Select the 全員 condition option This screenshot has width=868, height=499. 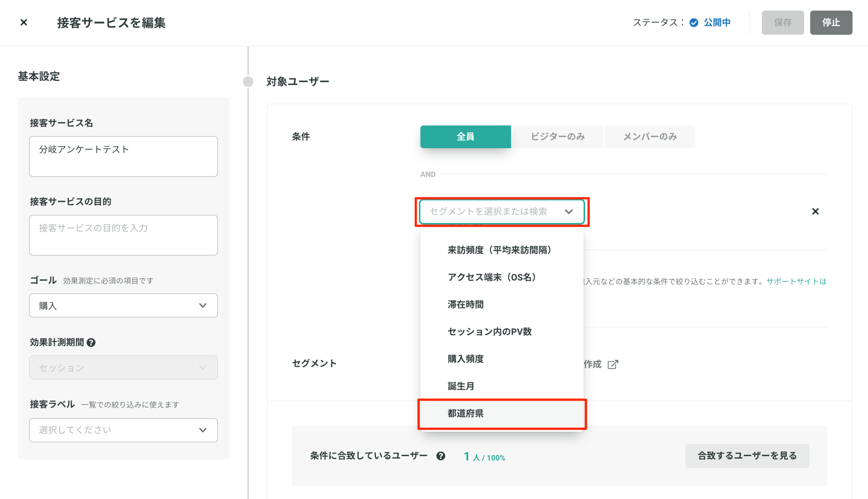pyautogui.click(x=465, y=136)
